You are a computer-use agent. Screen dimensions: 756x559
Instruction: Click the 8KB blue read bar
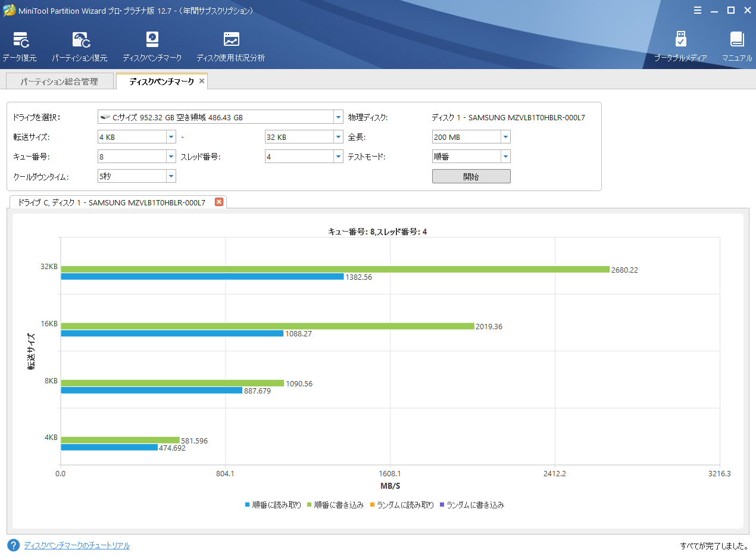(151, 391)
